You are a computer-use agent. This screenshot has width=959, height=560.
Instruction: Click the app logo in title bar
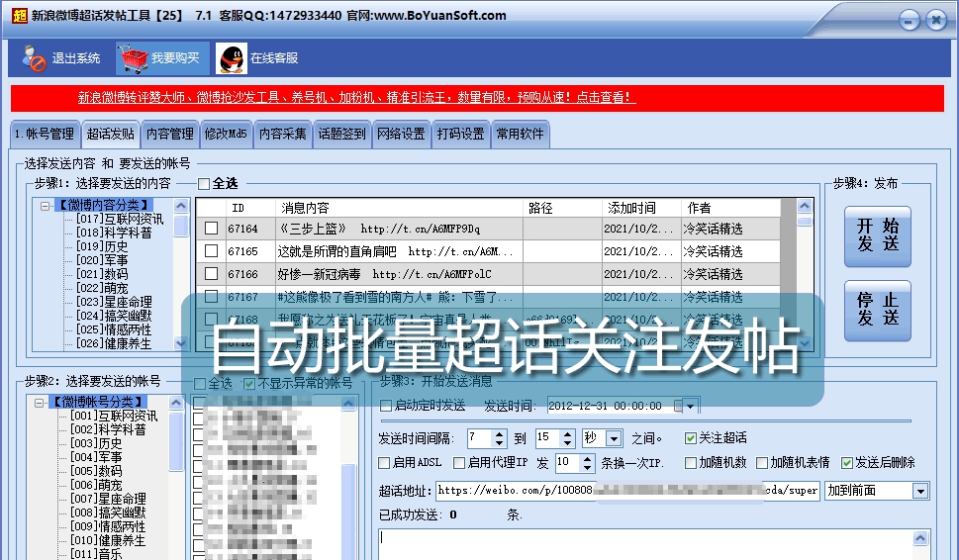[20, 15]
